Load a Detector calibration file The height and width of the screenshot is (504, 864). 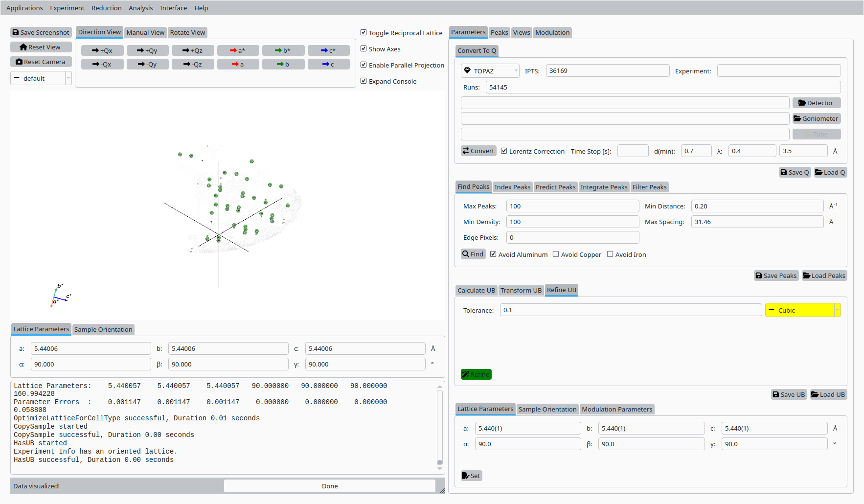coord(816,103)
